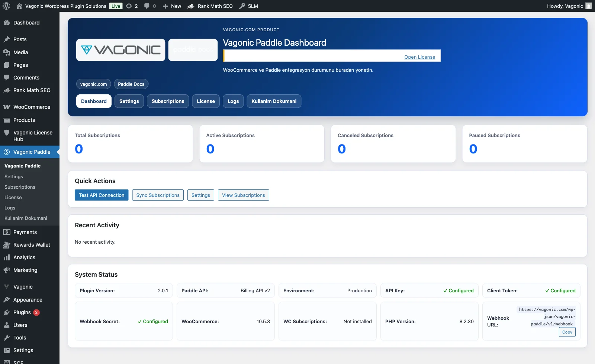
Task: Open Kullanim Dokumani submenu item in sidebar
Action: [26, 218]
